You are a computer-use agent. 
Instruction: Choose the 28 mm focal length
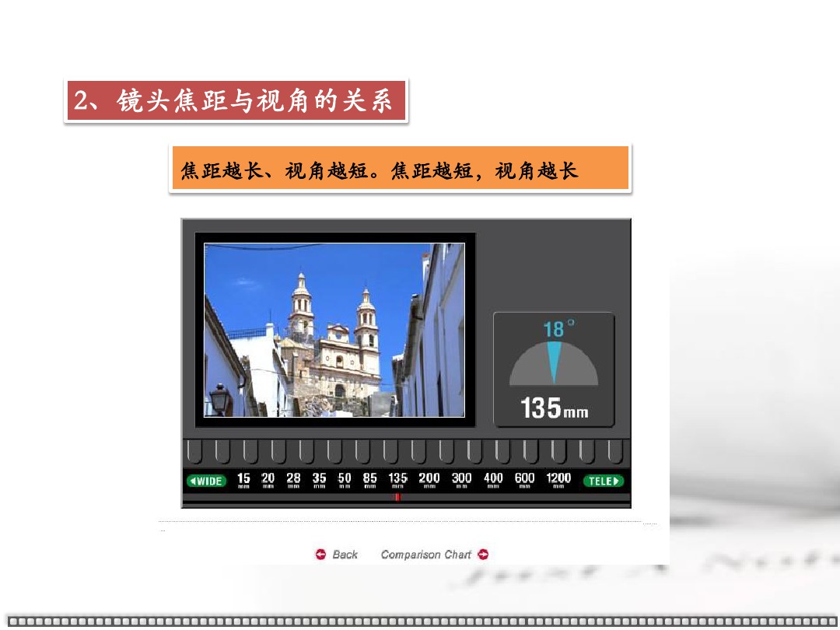(293, 480)
